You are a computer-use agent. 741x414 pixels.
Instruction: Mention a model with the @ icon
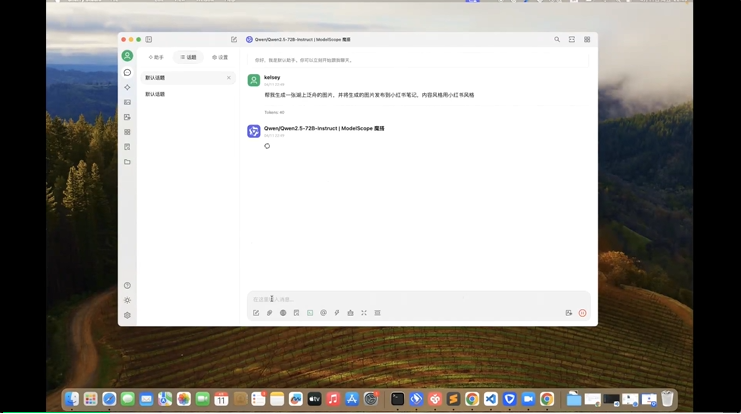323,313
